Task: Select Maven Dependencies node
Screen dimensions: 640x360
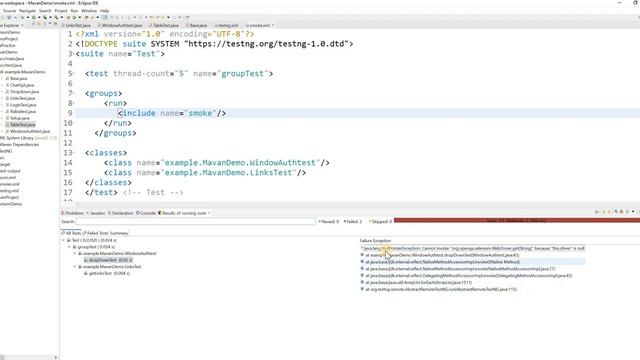Action: [20, 144]
